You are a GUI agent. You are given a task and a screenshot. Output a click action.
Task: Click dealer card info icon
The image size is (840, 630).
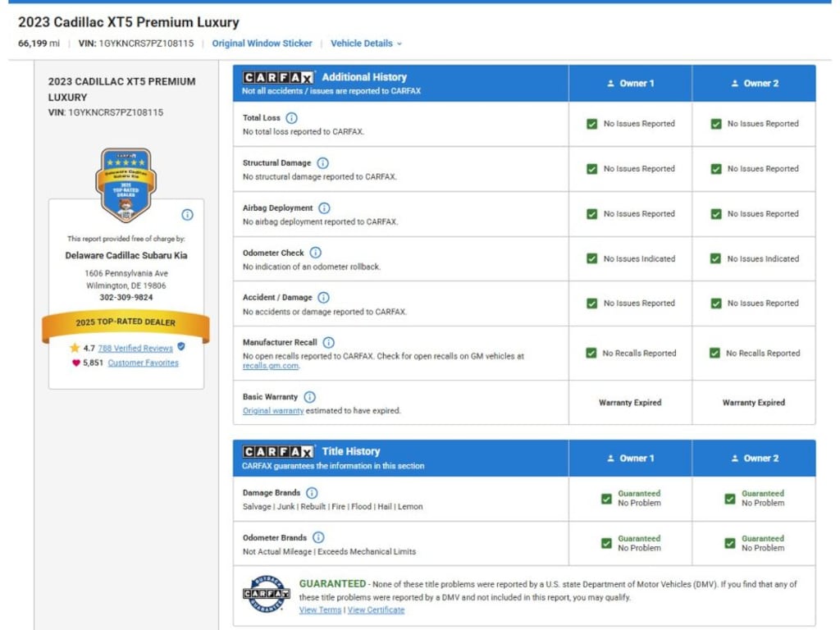(188, 215)
